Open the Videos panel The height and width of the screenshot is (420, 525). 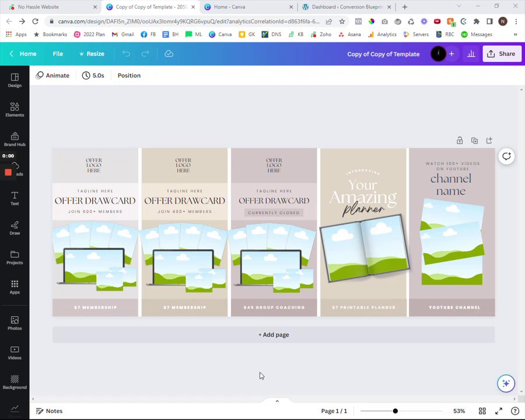(x=15, y=353)
